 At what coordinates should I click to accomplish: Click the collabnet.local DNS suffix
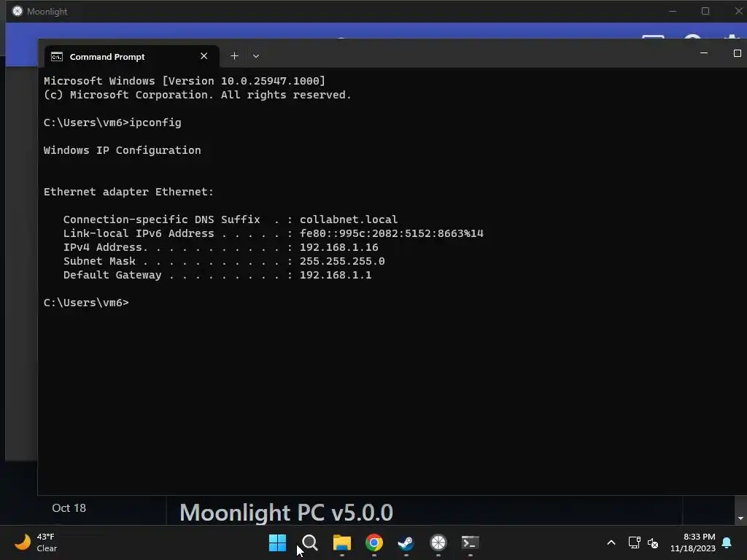pyautogui.click(x=349, y=219)
